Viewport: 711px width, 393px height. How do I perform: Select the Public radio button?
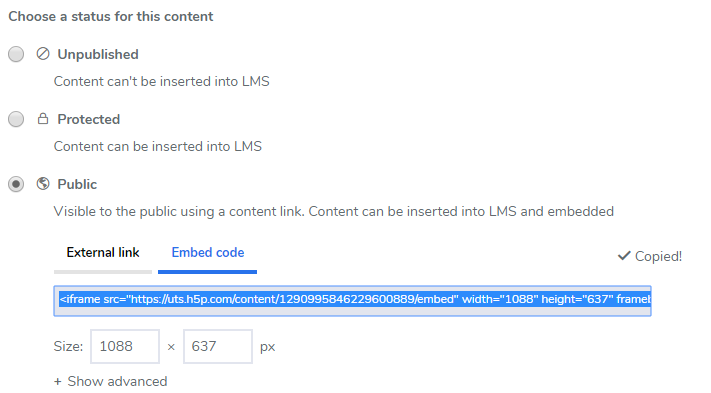tap(16, 184)
